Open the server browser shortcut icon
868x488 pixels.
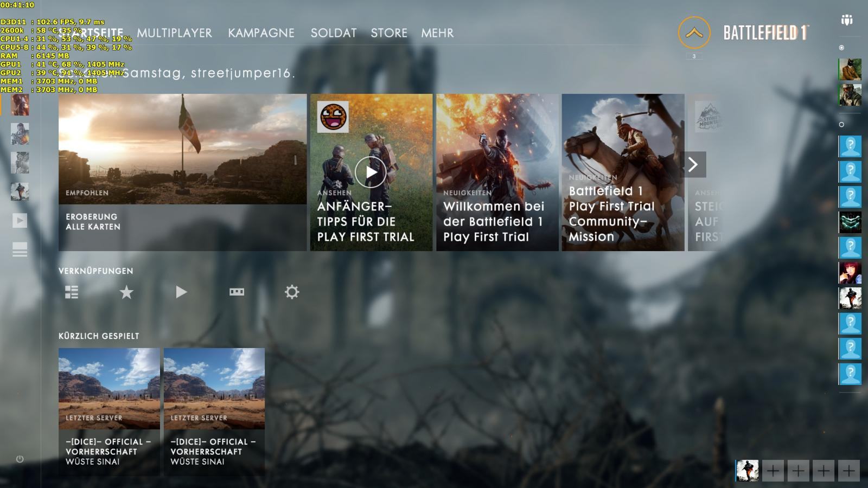72,292
